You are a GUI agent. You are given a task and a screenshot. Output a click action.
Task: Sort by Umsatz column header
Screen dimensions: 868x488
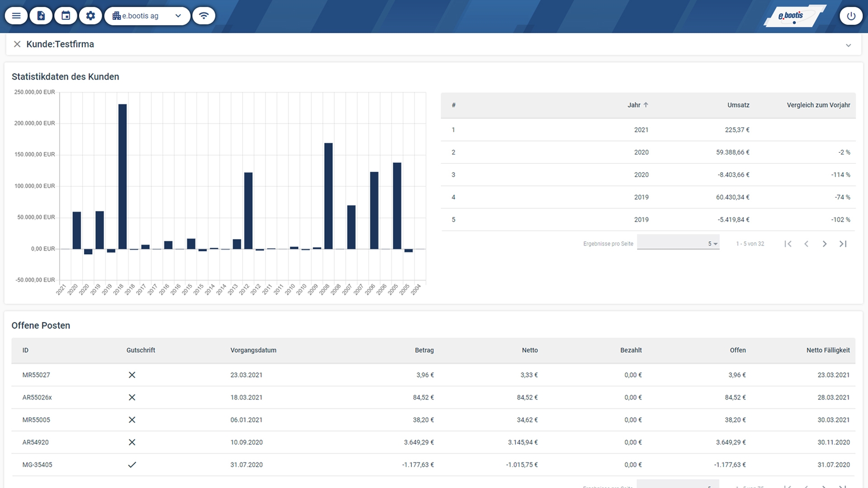click(x=738, y=105)
